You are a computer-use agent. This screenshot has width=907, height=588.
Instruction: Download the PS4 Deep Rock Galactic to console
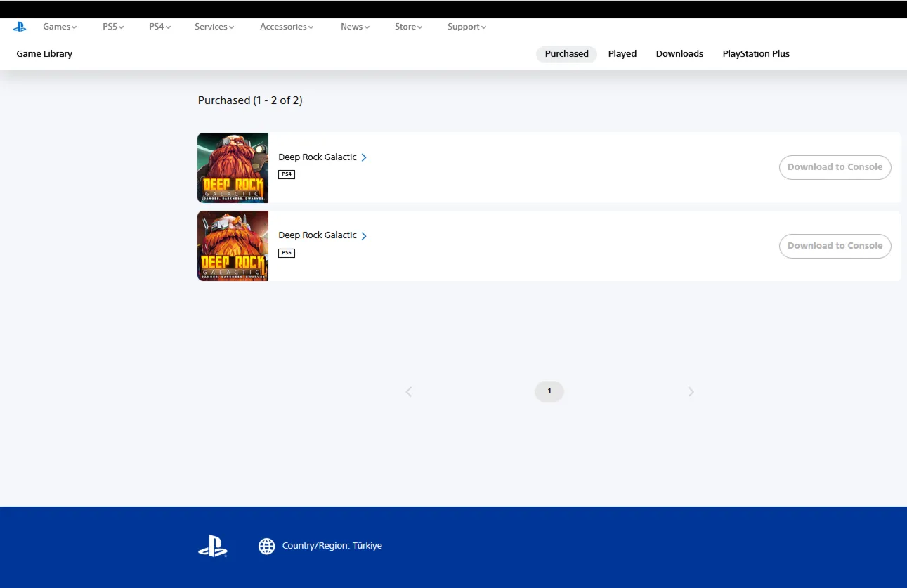coord(835,167)
